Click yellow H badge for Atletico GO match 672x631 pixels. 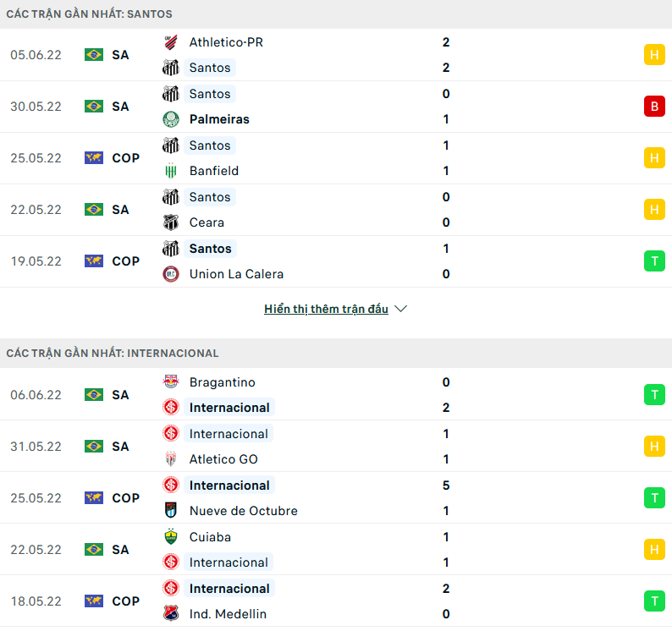[x=654, y=447]
